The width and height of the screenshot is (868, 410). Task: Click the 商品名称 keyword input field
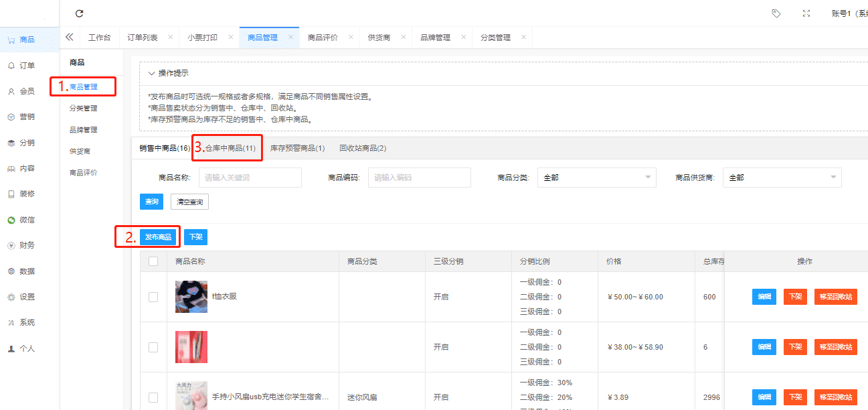coord(250,178)
